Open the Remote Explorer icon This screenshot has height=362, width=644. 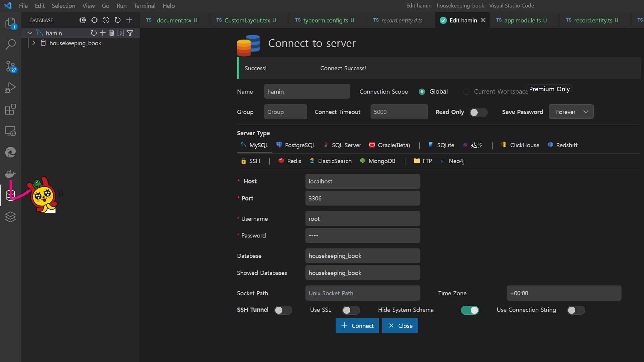[x=10, y=131]
